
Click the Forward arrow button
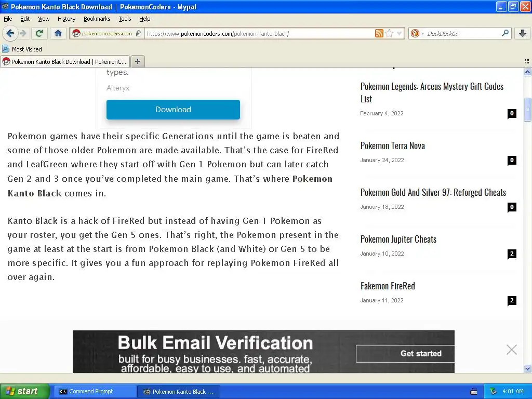[x=23, y=33]
